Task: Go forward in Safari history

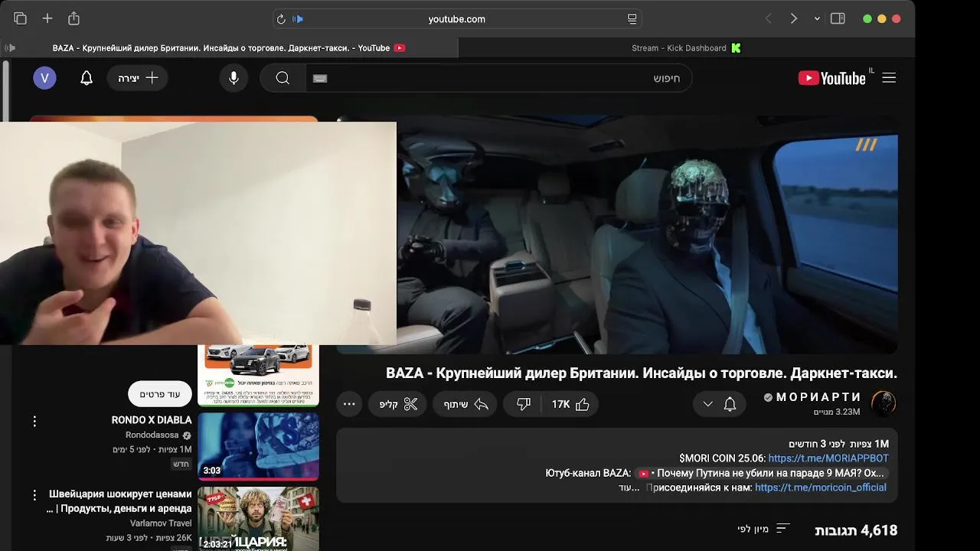Action: tap(794, 18)
